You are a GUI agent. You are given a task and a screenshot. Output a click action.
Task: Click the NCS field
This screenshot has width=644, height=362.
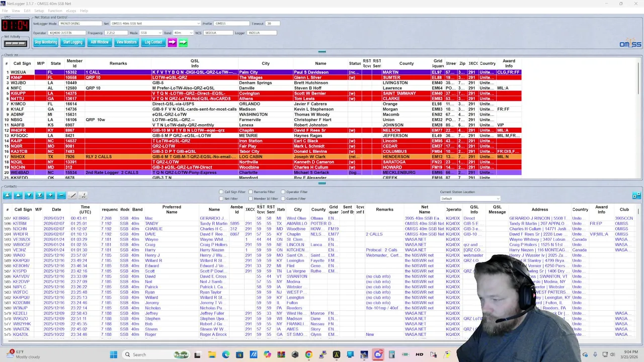218,33
